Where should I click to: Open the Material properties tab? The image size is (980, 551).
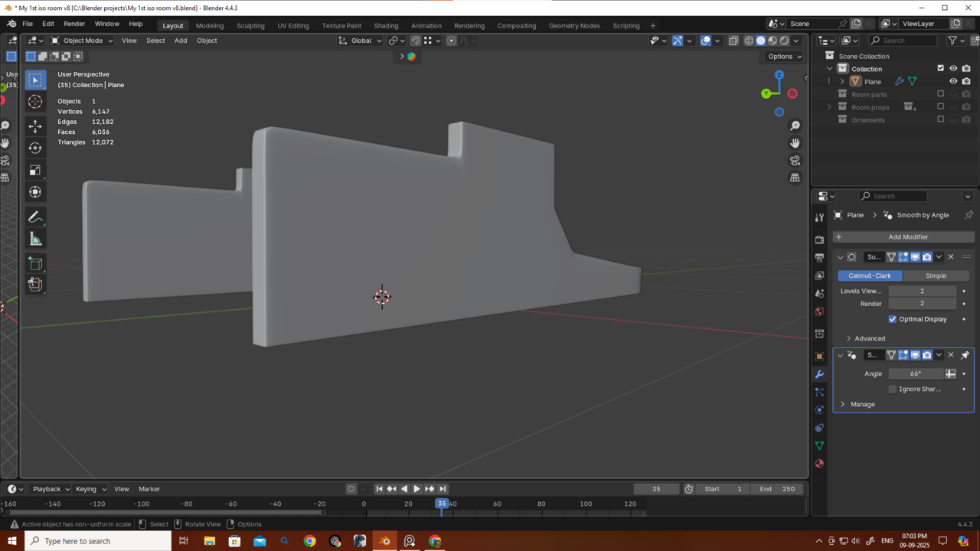(x=819, y=464)
